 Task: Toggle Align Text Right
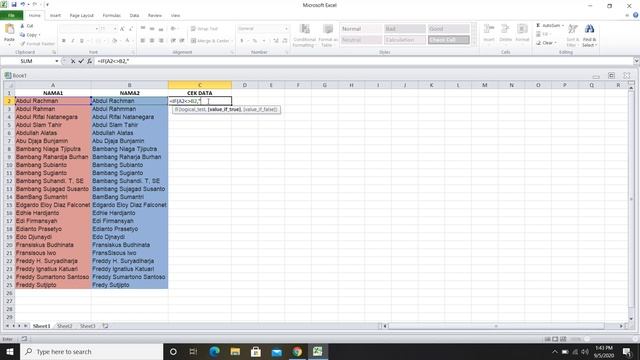click(x=161, y=40)
